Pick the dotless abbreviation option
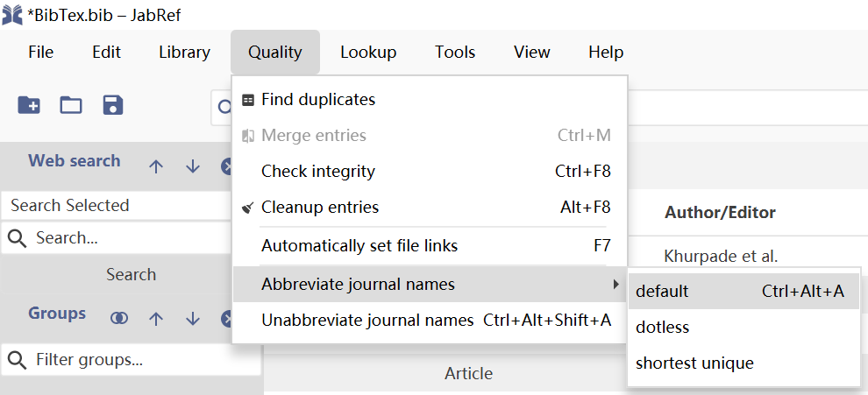 [663, 328]
